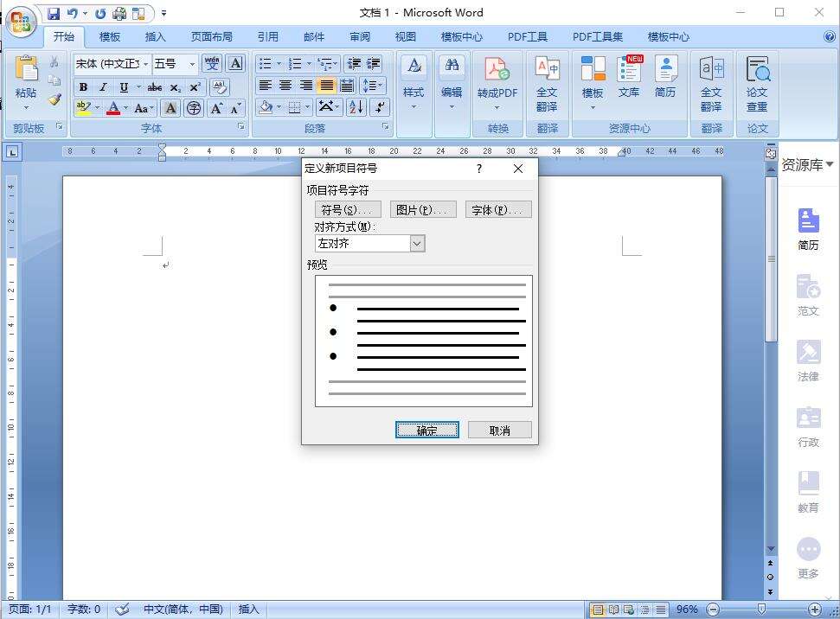This screenshot has height=619, width=840.
Task: Click the 符号(S)... button
Action: [348, 210]
